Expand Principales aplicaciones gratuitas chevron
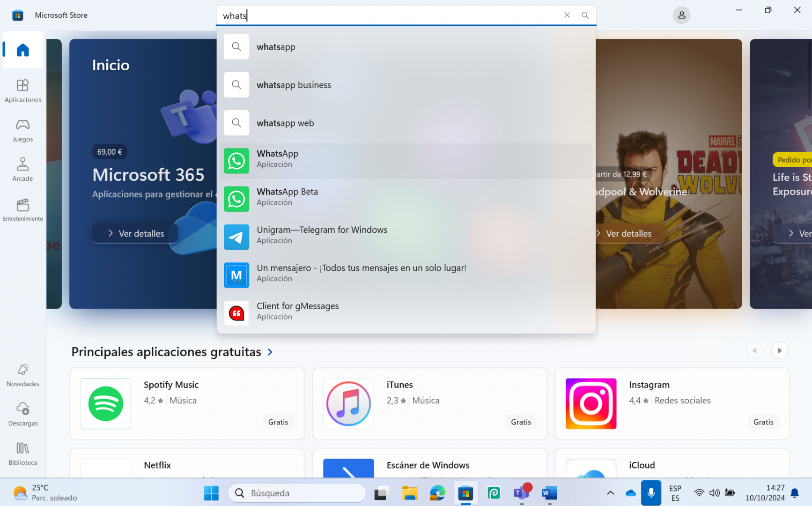 (270, 352)
